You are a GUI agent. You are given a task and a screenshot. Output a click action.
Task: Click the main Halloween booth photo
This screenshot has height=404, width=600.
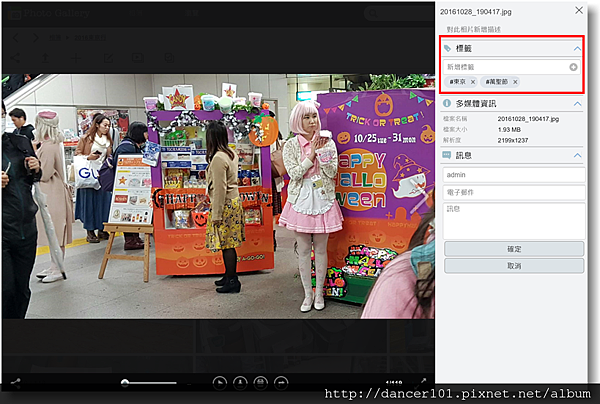pyautogui.click(x=218, y=196)
